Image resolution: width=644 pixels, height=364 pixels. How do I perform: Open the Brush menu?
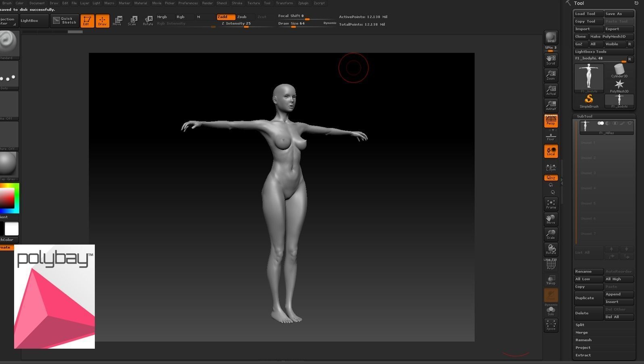(7, 3)
